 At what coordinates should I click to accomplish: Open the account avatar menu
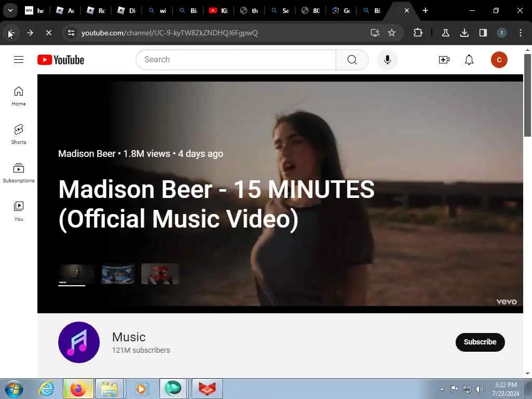pyautogui.click(x=499, y=60)
